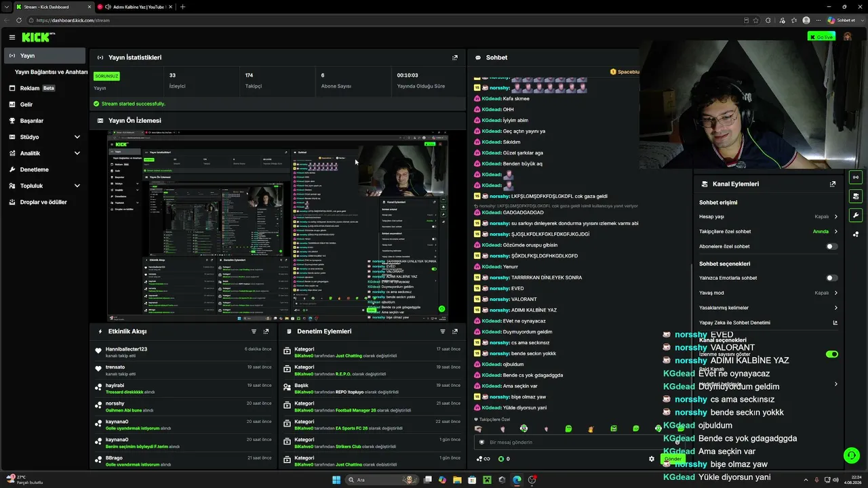Open chat settings gear icon
This screenshot has height=488, width=868.
(x=652, y=459)
